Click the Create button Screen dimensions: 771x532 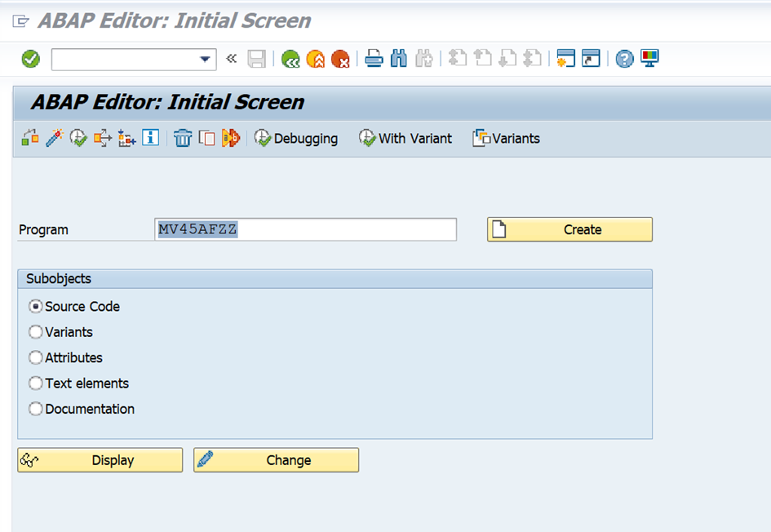pyautogui.click(x=569, y=229)
